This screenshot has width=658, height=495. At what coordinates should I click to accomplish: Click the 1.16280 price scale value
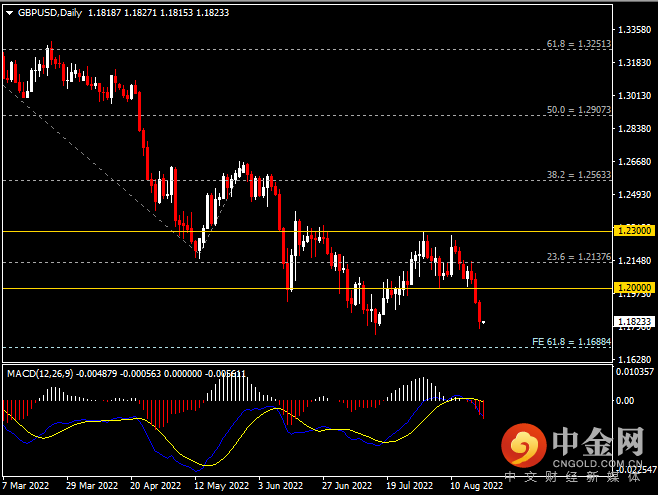634,360
